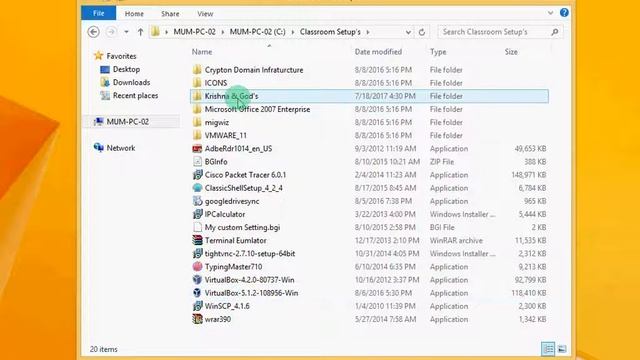
Task: Select Network in the navigation pane
Action: (120, 148)
